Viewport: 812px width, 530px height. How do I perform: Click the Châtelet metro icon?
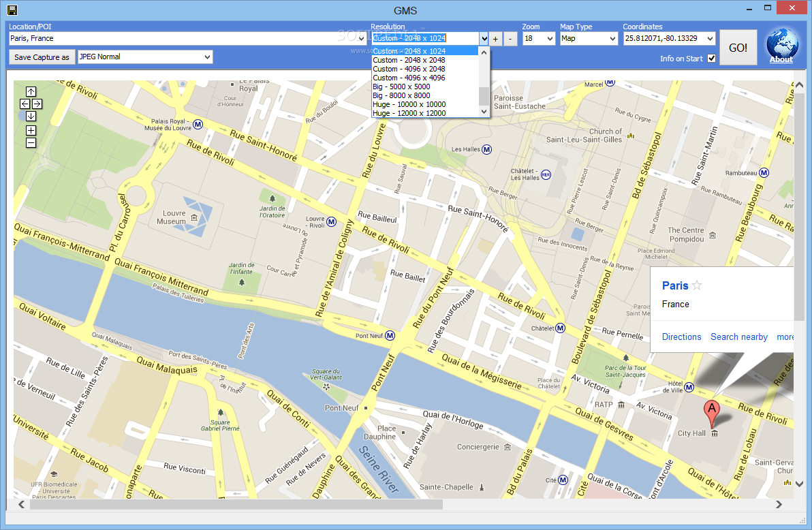click(x=561, y=328)
